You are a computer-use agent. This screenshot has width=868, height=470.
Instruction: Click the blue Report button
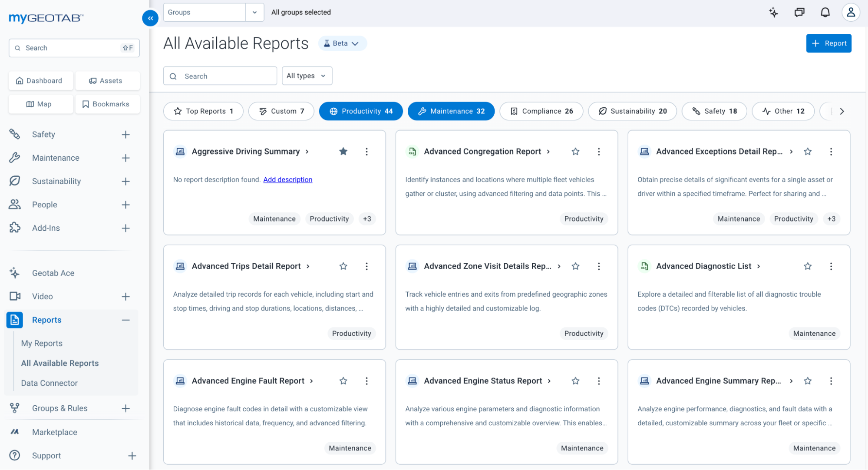coord(828,43)
